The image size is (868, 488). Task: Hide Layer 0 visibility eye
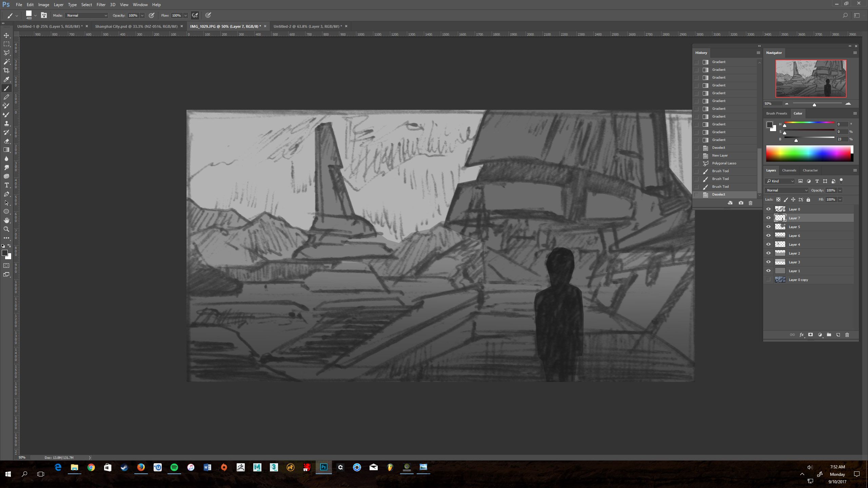769,209
